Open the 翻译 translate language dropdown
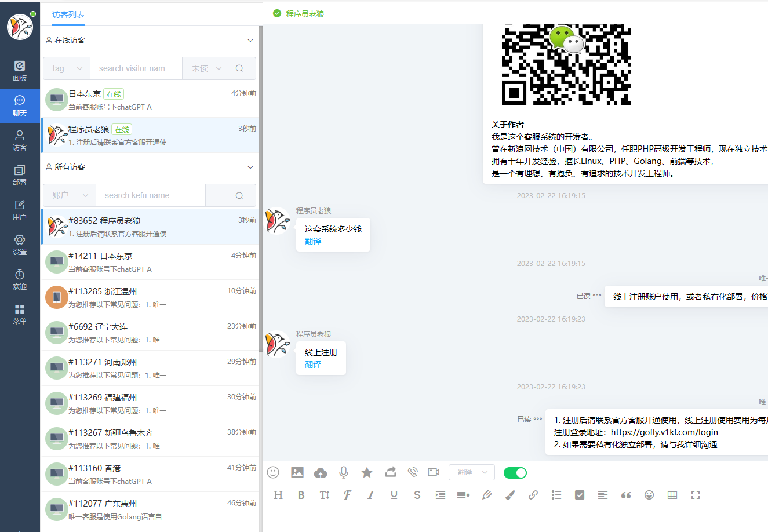This screenshot has height=532, width=768. (471, 472)
